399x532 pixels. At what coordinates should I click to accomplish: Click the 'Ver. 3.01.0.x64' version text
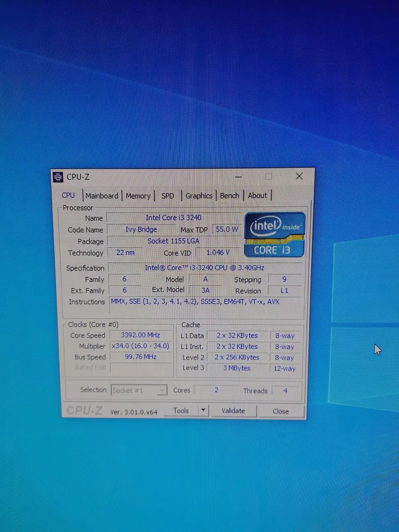pyautogui.click(x=134, y=412)
